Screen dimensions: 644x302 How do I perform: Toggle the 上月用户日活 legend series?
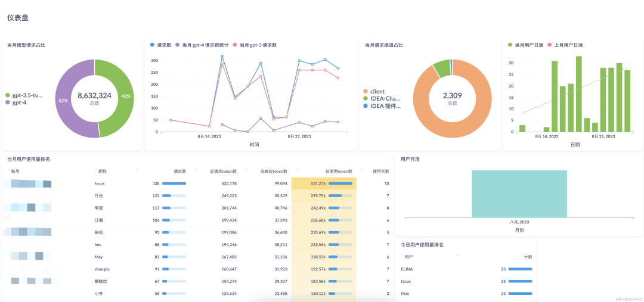pyautogui.click(x=565, y=45)
